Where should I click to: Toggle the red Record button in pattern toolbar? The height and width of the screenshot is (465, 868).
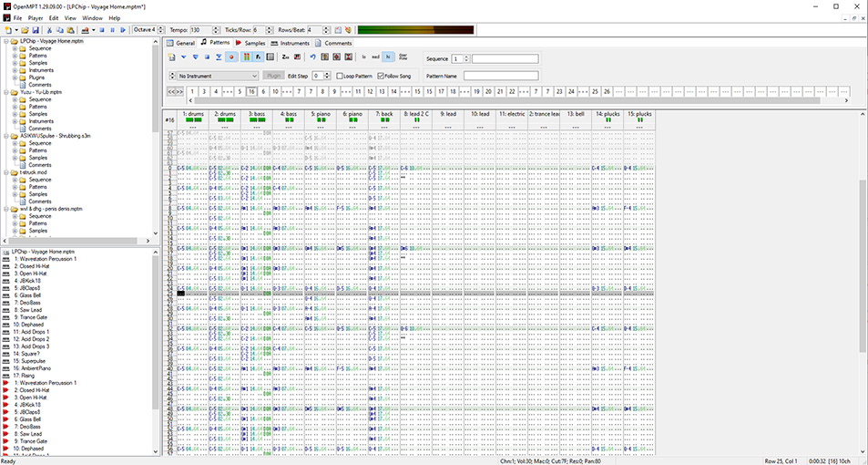tap(231, 57)
